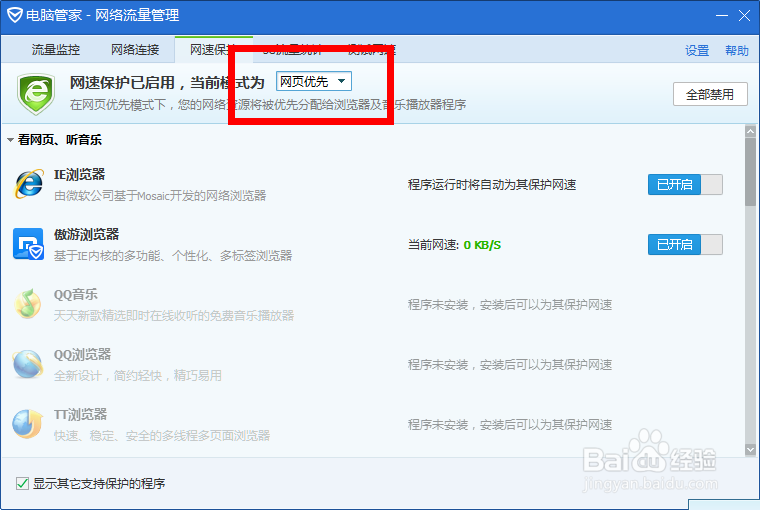Switch to the 流量监控 tab
This screenshot has height=510, width=760.
[56, 49]
